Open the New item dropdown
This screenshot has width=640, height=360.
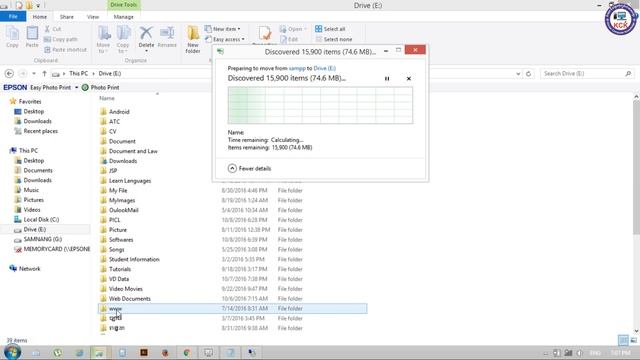click(x=222, y=29)
